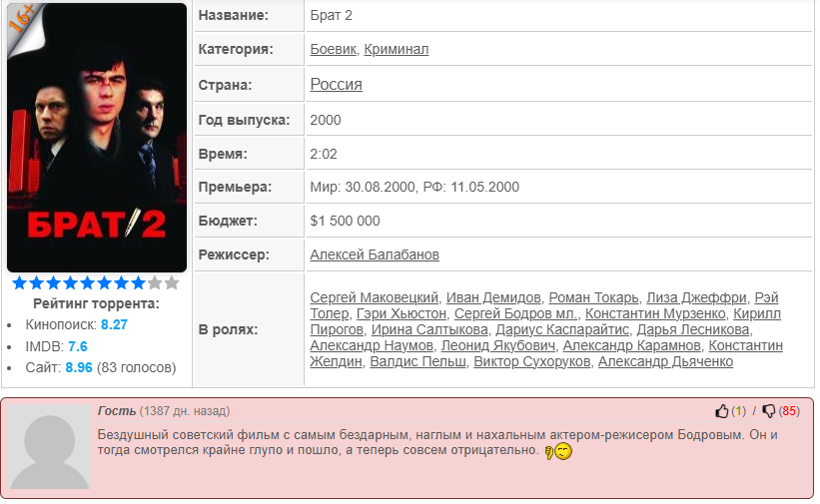The height and width of the screenshot is (504, 820).
Task: Open the Брат 2 movie poster
Action: (97, 138)
